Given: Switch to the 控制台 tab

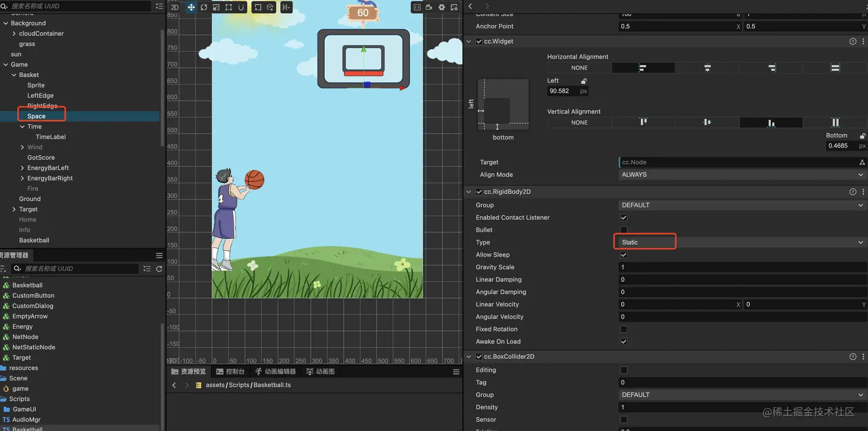Looking at the screenshot, I should [230, 372].
